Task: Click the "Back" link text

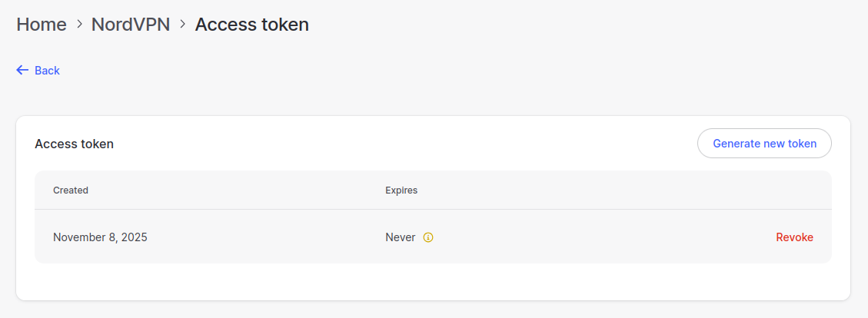Action: (47, 71)
